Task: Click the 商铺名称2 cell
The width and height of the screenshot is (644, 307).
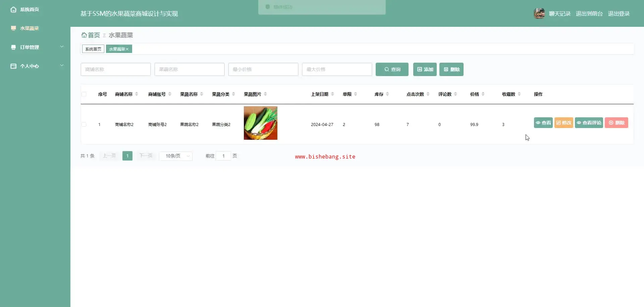Action: click(124, 125)
